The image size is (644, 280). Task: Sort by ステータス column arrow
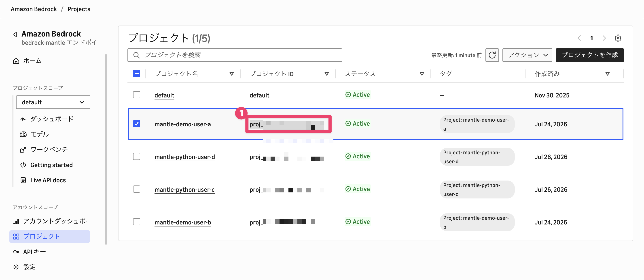[422, 74]
